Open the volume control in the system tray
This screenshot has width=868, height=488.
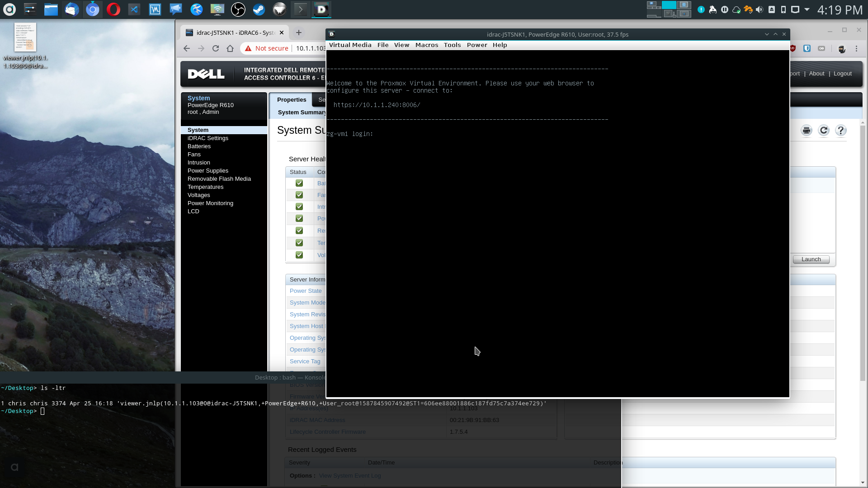(x=759, y=9)
